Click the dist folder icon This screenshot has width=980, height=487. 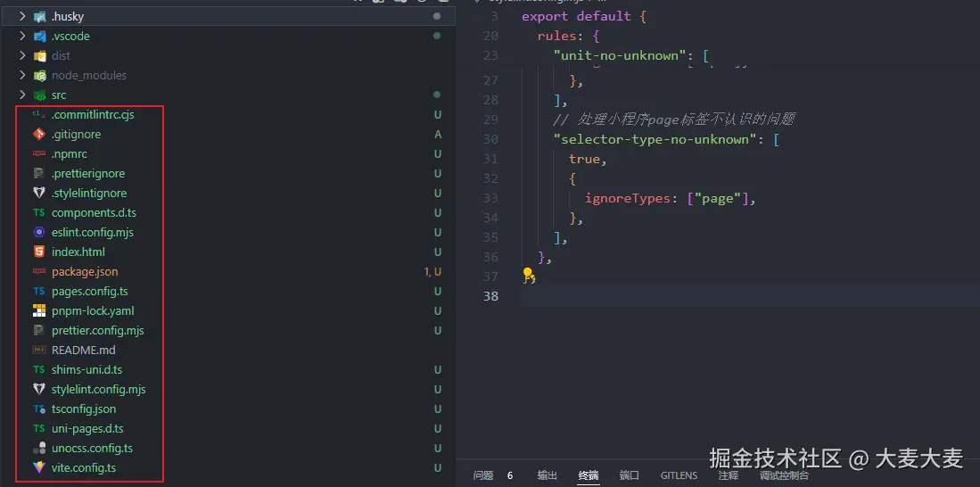[x=39, y=55]
